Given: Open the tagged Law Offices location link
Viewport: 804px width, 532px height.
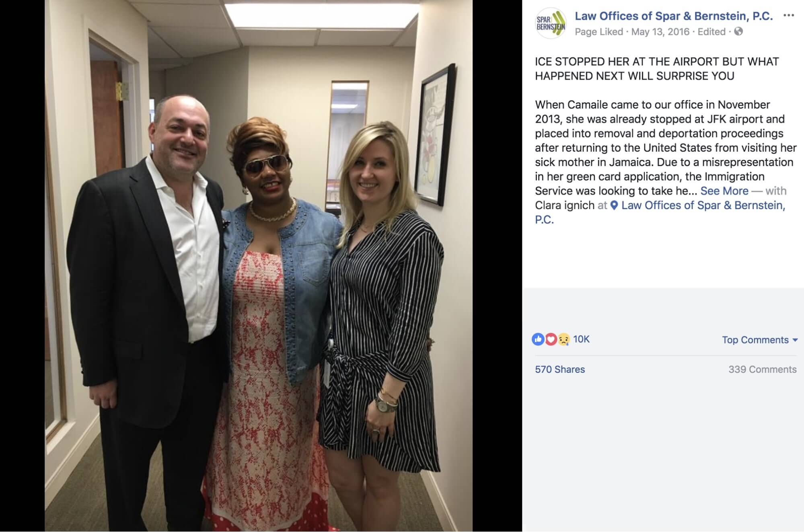Looking at the screenshot, I should click(x=660, y=212).
